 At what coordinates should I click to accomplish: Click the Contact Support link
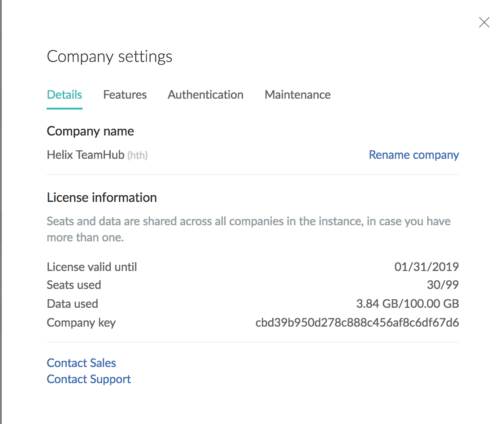(x=88, y=379)
